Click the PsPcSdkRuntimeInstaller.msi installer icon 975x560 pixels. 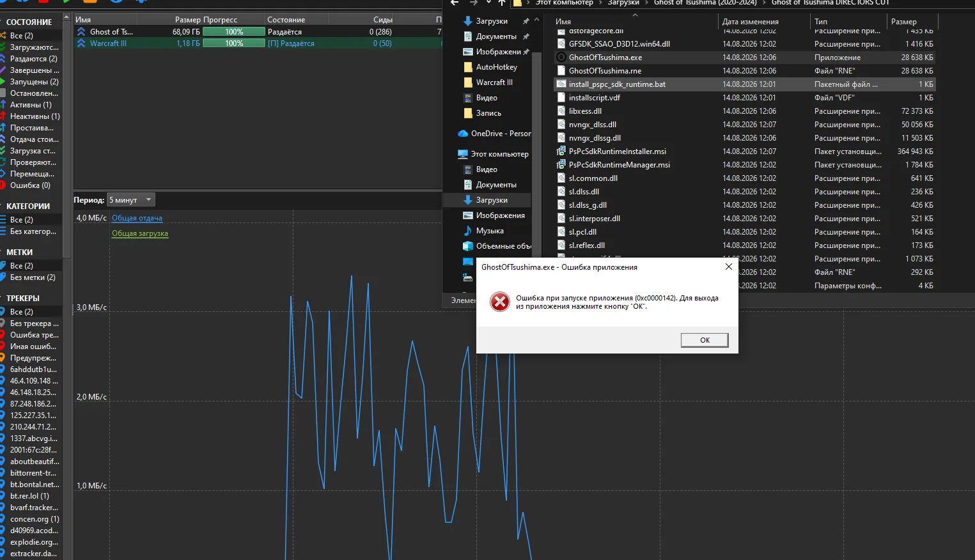point(561,152)
